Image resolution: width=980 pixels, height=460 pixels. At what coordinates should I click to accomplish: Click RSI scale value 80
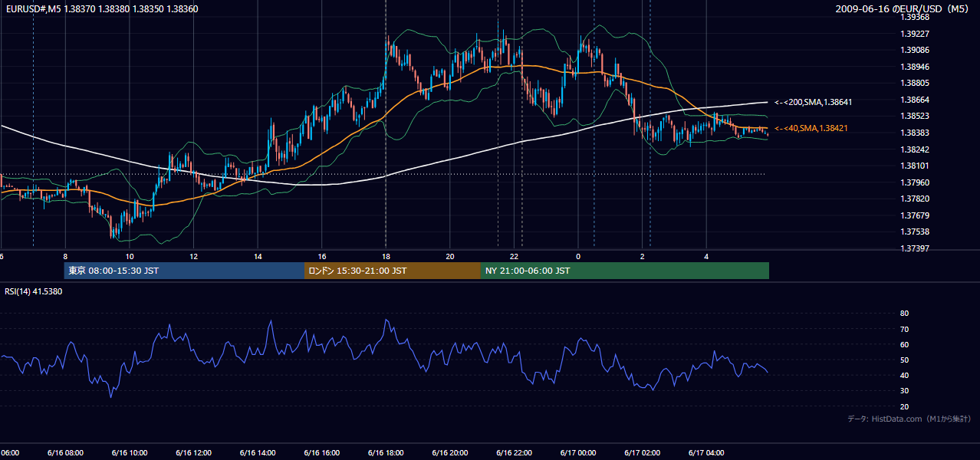pyautogui.click(x=904, y=314)
